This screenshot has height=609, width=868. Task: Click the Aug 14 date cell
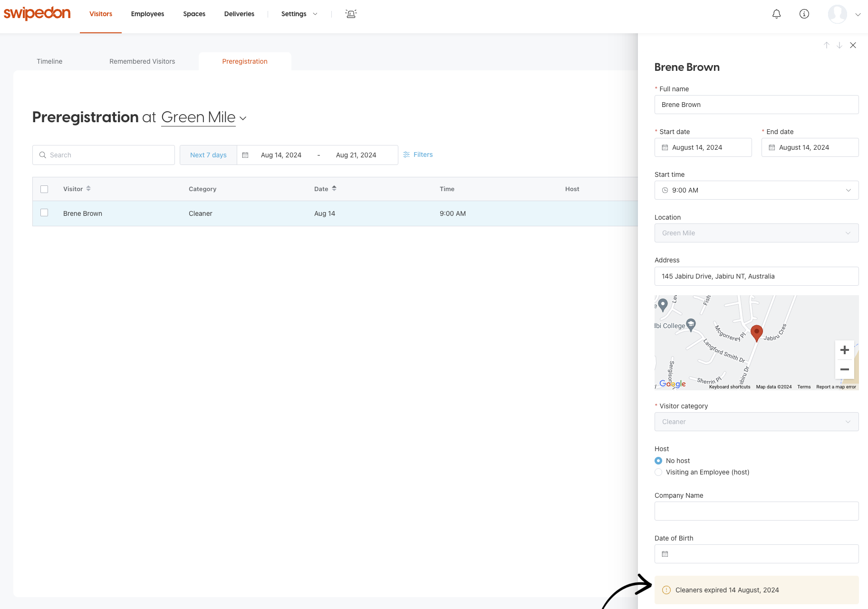325,213
